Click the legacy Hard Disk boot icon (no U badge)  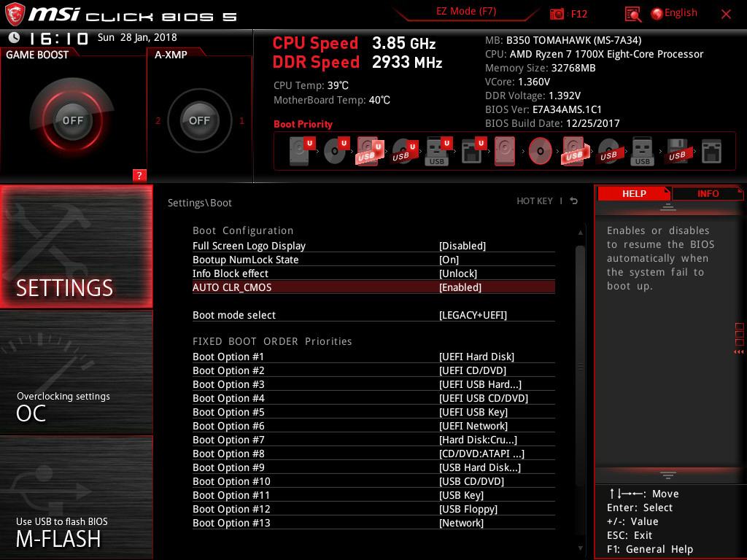point(505,151)
